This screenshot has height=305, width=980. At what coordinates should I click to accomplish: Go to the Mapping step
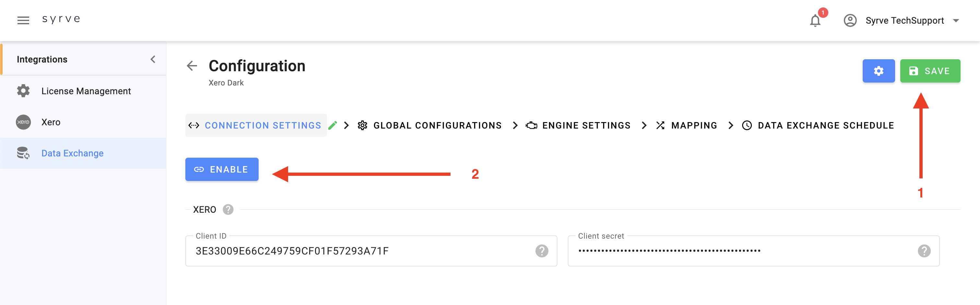[x=686, y=126]
